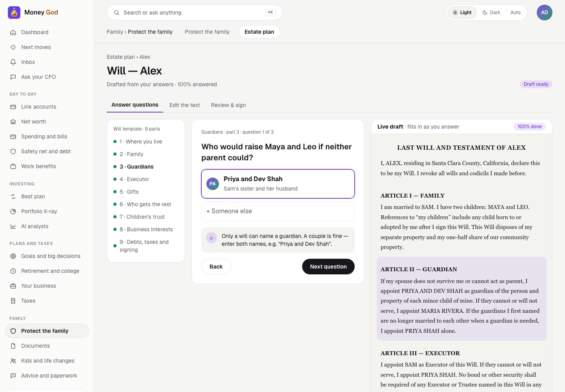Image resolution: width=565 pixels, height=392 pixels.
Task: Click the Taxes receipt icon
Action: [13, 301]
